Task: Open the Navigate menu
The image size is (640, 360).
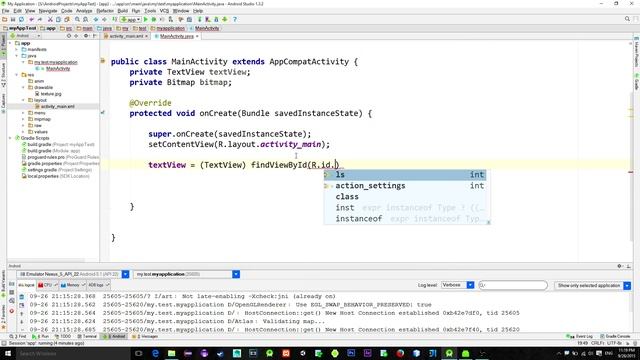Action: point(48,11)
